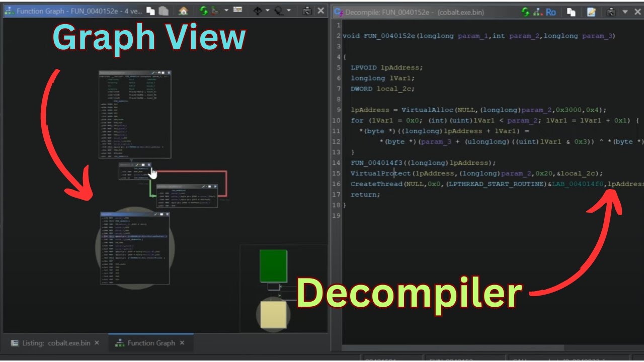Expand the vertex focus mode dropdown
The height and width of the screenshot is (362, 644).
pos(268,10)
